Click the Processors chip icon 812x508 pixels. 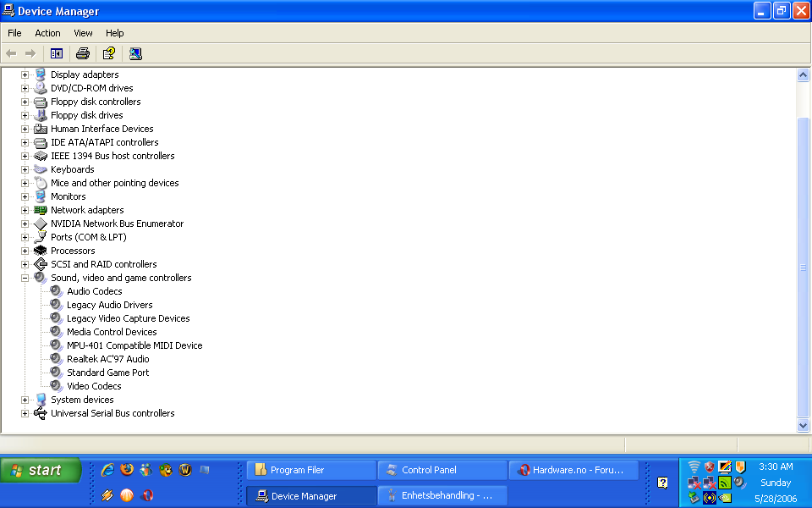(x=41, y=251)
